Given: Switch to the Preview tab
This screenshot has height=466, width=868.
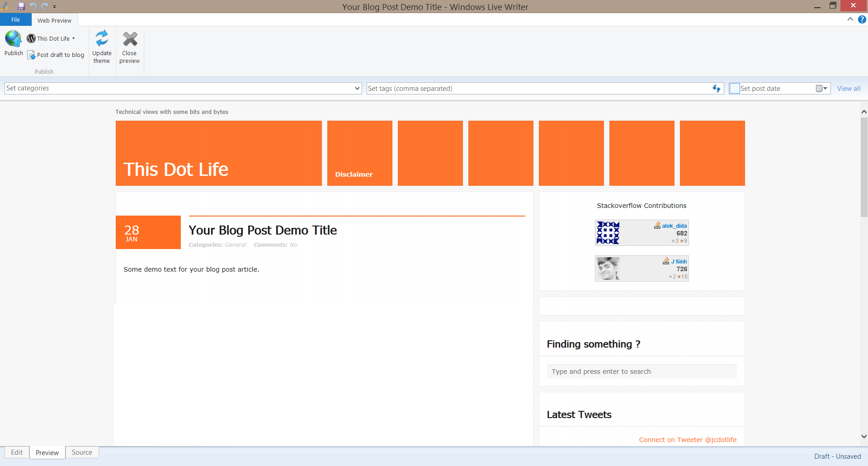Looking at the screenshot, I should point(47,452).
